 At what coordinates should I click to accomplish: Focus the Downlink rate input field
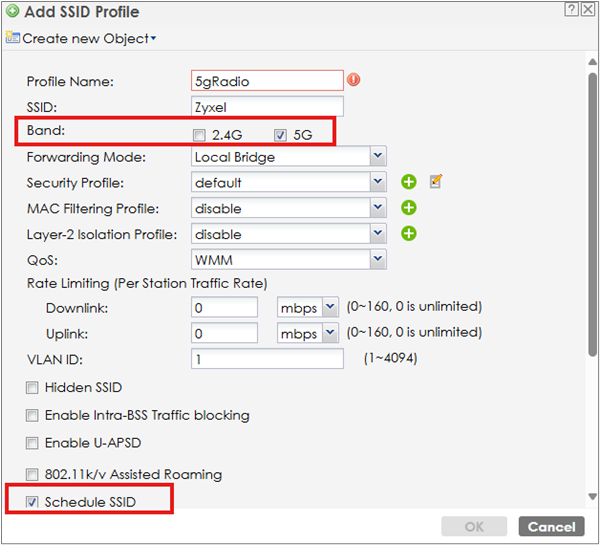[224, 307]
